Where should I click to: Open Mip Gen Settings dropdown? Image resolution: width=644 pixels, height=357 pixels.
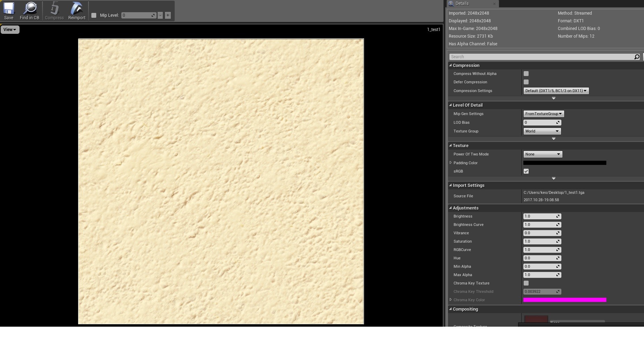544,114
